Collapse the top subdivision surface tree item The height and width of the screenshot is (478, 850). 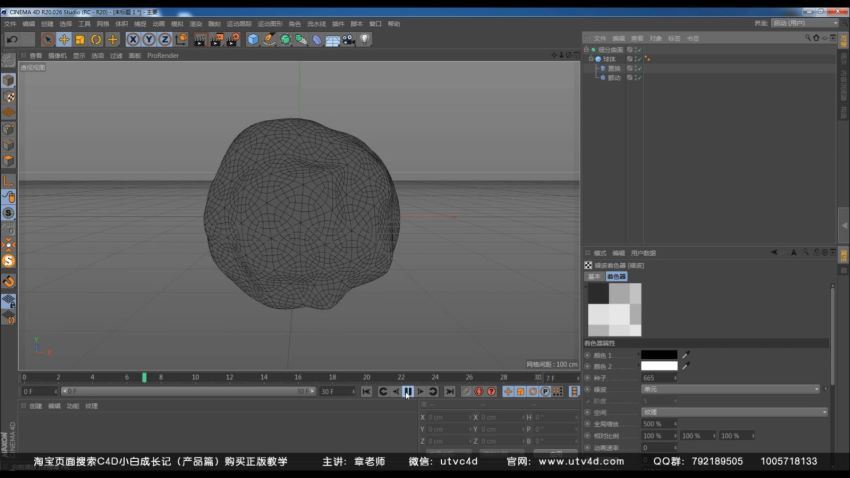586,49
